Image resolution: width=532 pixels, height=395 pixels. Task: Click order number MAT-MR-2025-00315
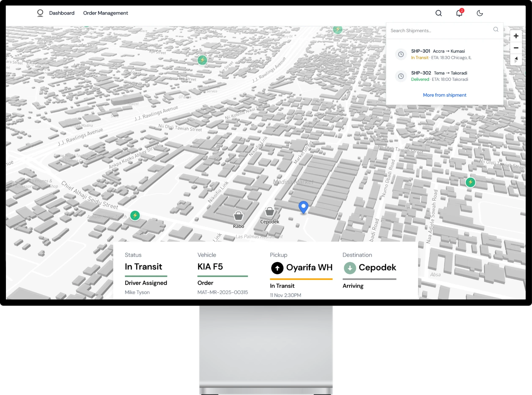(x=223, y=292)
